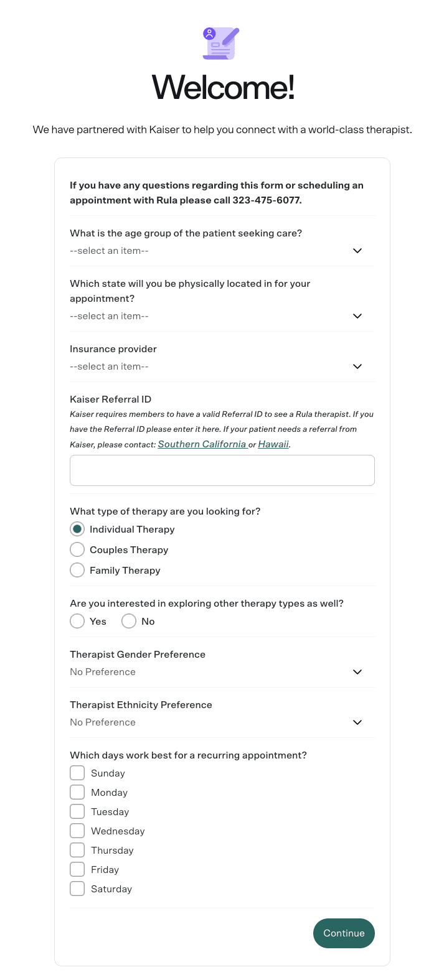444x980 pixels.
Task: Enable Friday as an appointment day
Action: 77,869
